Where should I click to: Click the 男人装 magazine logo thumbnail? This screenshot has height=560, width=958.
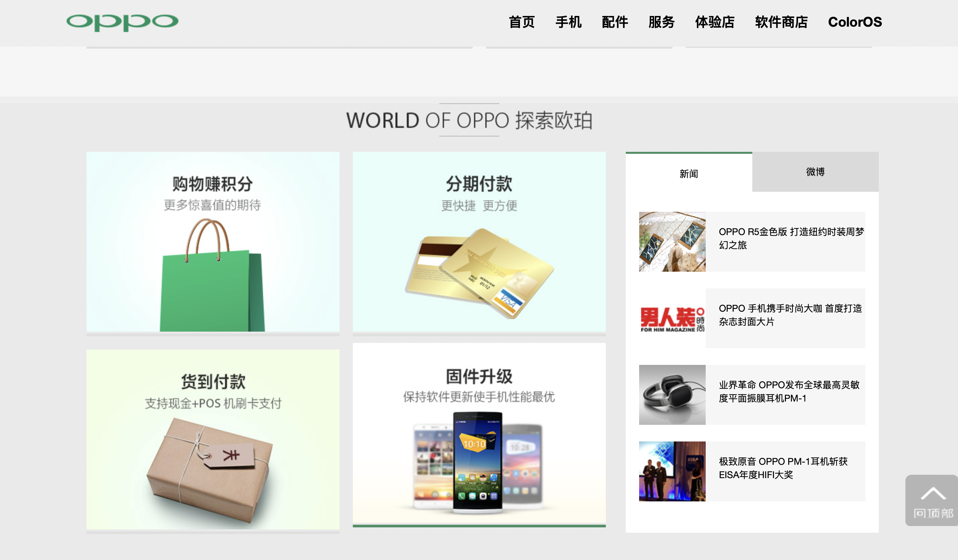(x=672, y=319)
